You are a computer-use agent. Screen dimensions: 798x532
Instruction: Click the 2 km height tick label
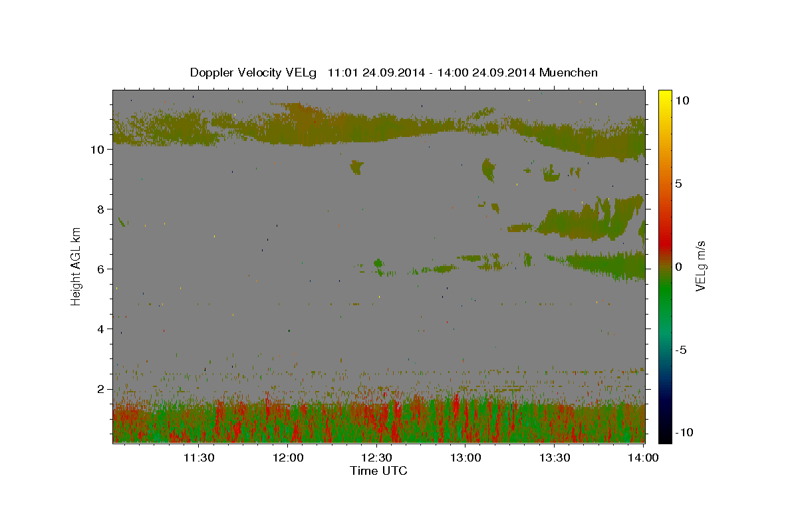(101, 388)
